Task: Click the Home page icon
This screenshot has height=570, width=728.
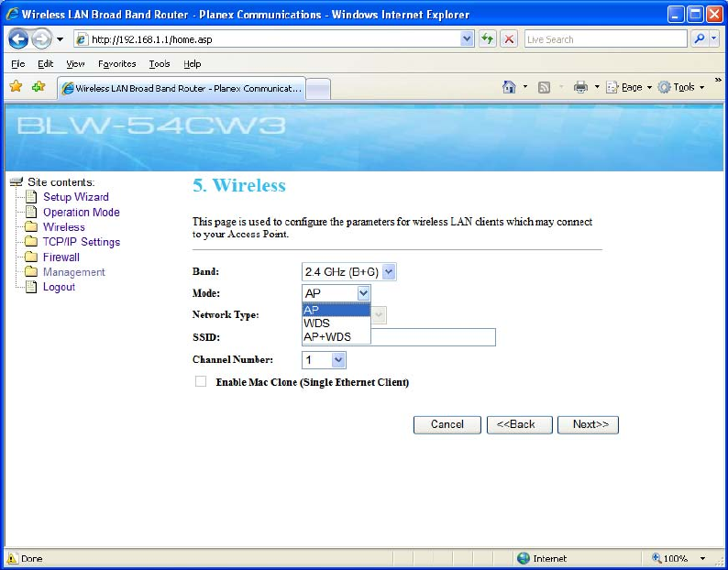Action: coord(509,87)
